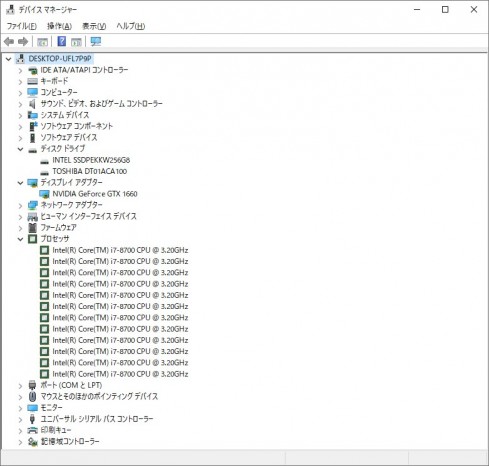Click the mouse icon beside マウスとそのほかのポインティング デバイス
This screenshot has height=466, width=489.
[x=32, y=396]
